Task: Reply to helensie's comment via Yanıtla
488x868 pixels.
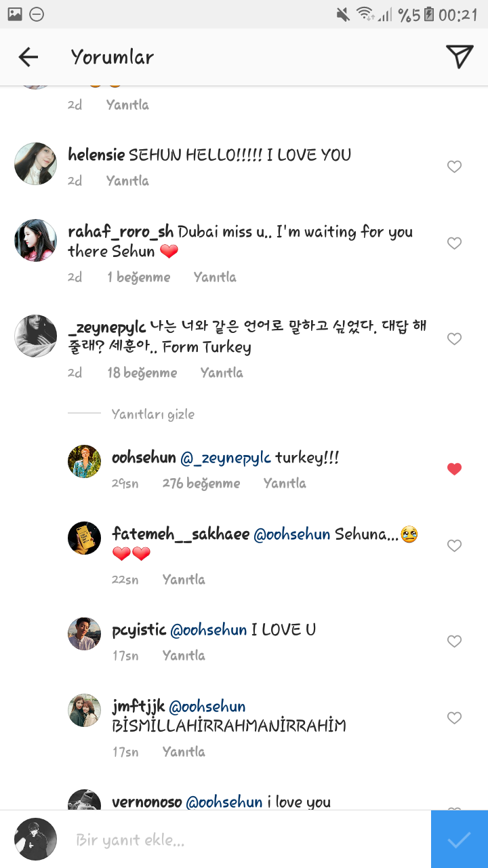Action: 127,181
